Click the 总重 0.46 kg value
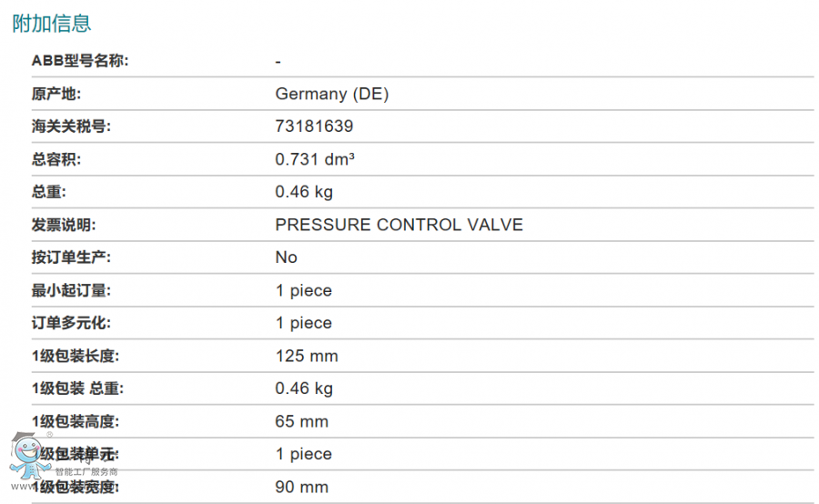819x504 pixels. [304, 192]
